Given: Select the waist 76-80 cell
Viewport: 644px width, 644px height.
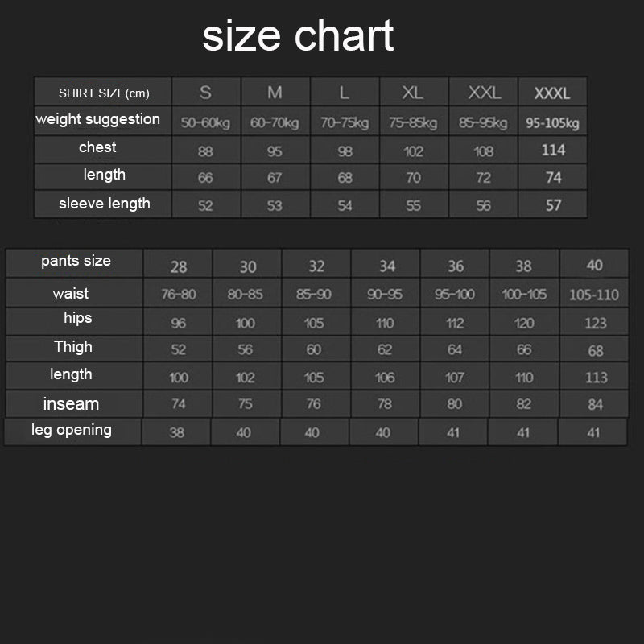Looking at the screenshot, I should (x=178, y=295).
